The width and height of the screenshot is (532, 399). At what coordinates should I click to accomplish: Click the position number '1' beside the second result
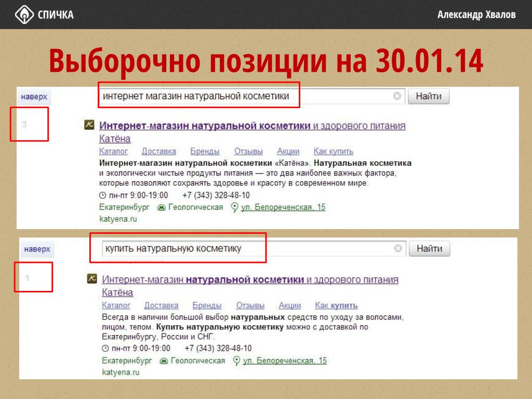pyautogui.click(x=27, y=278)
